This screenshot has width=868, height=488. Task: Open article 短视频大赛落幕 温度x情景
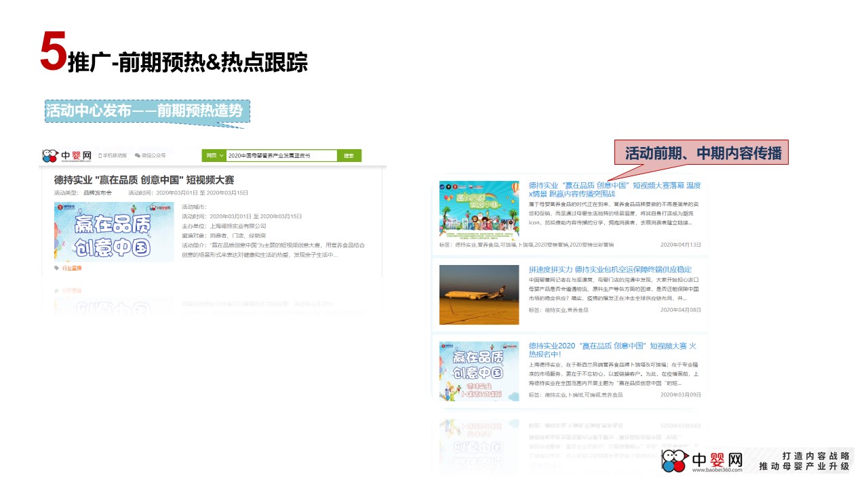614,189
